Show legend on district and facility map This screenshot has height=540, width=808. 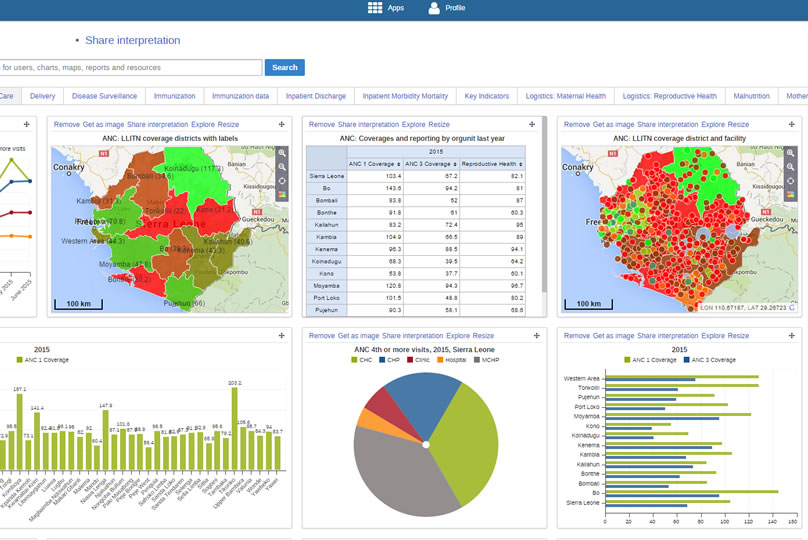pyautogui.click(x=792, y=194)
